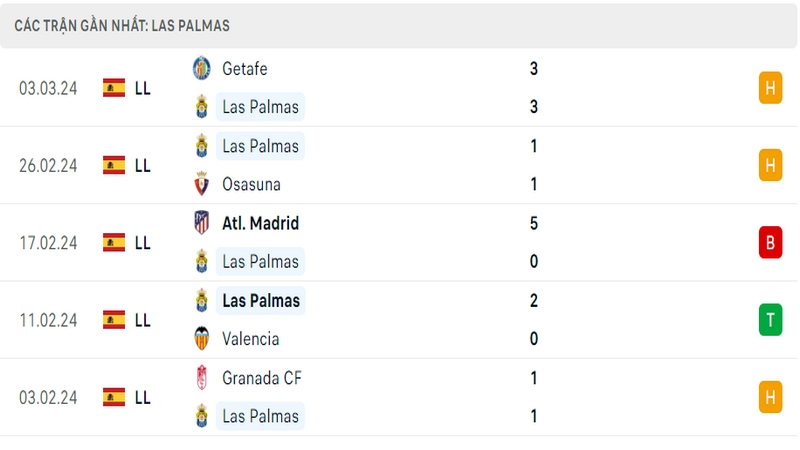The image size is (800, 450).
Task: Click the Getafe club crest icon
Action: [x=202, y=68]
